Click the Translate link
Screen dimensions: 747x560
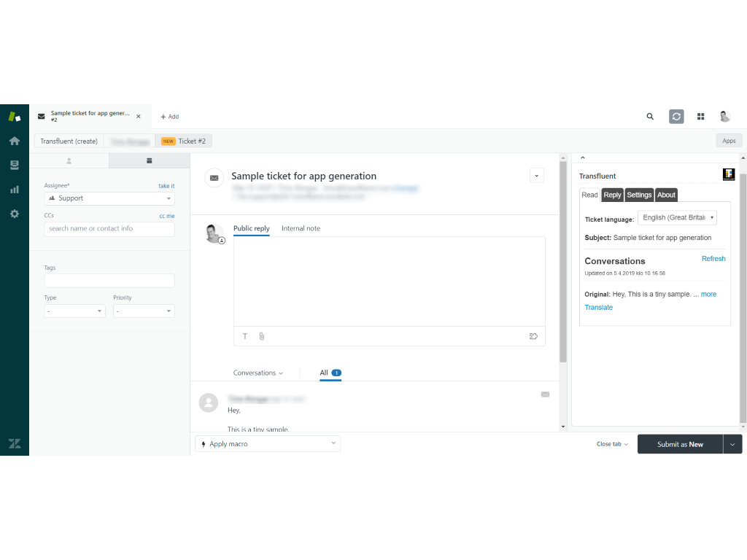pyautogui.click(x=598, y=308)
